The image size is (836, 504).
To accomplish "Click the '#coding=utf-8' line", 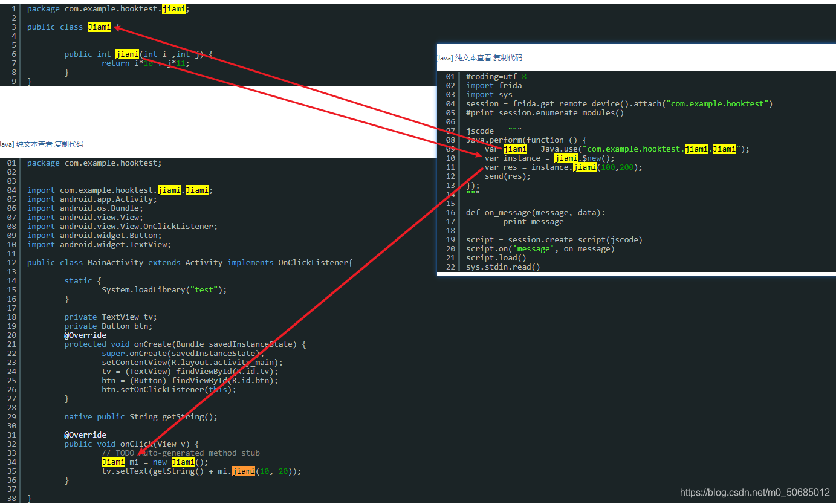I will (496, 77).
